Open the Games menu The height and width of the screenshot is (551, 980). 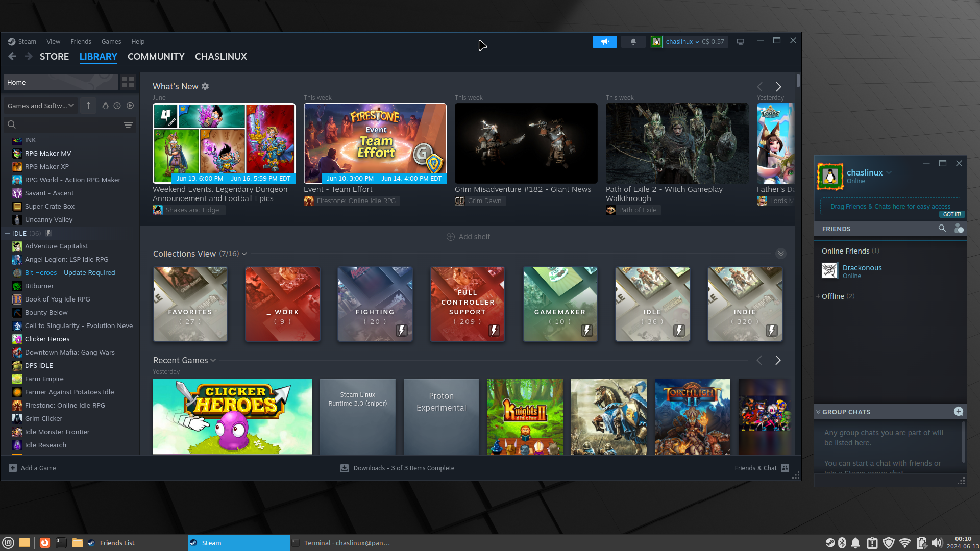click(111, 42)
